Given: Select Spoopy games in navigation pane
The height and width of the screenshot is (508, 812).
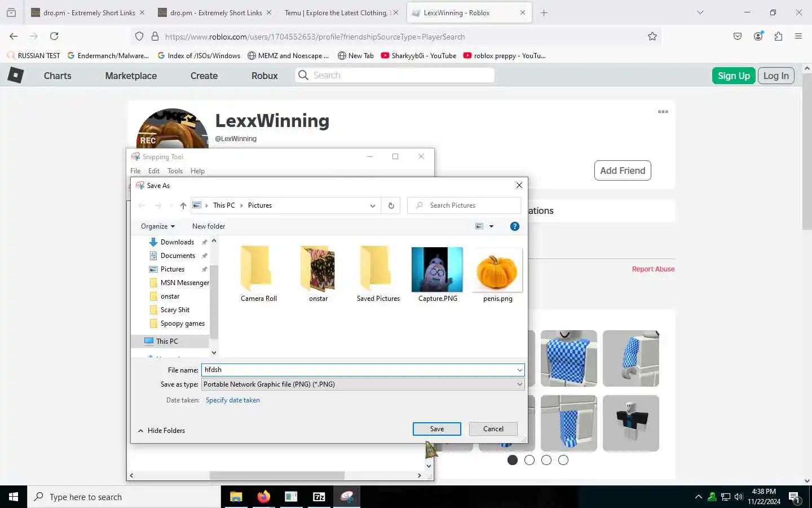Looking at the screenshot, I should click(x=182, y=323).
